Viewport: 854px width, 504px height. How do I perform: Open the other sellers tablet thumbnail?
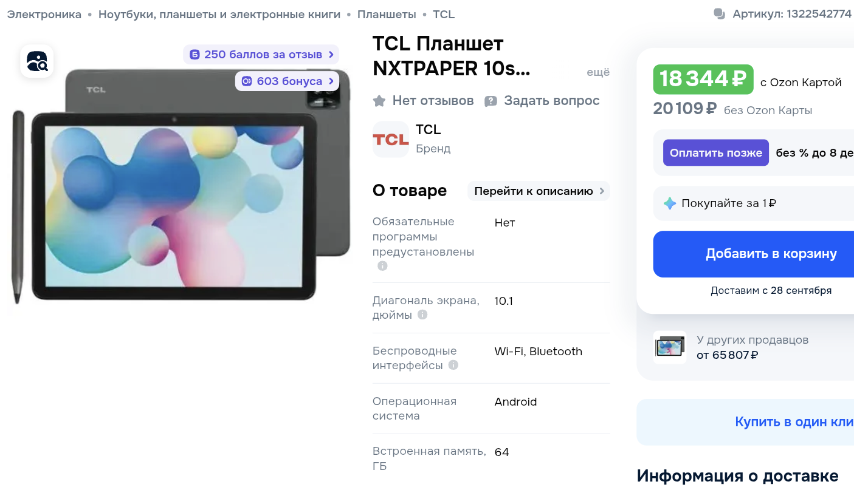click(x=670, y=347)
